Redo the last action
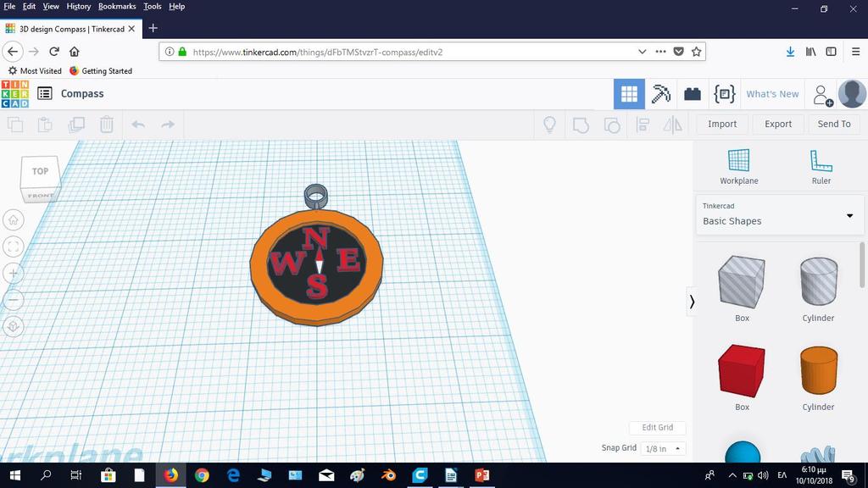 coord(168,125)
